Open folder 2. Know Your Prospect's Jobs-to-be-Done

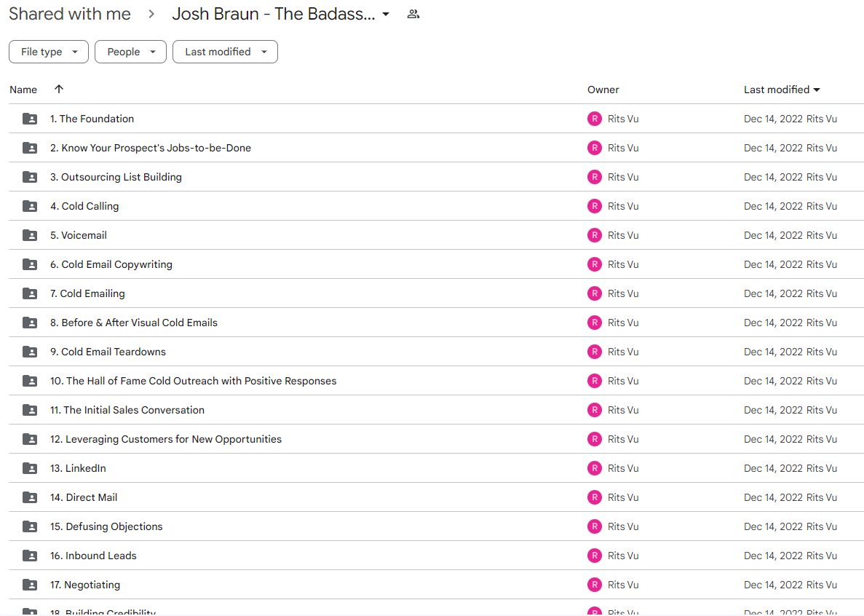(x=151, y=148)
